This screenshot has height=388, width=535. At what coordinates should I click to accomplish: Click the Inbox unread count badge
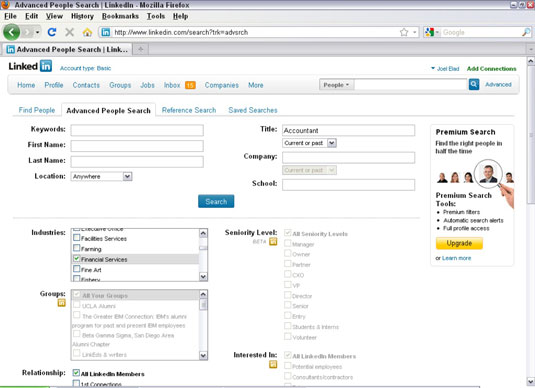[x=190, y=85]
